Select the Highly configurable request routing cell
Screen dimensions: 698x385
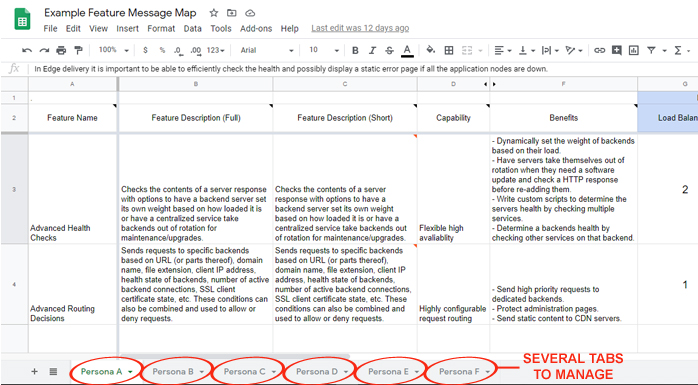tap(453, 284)
